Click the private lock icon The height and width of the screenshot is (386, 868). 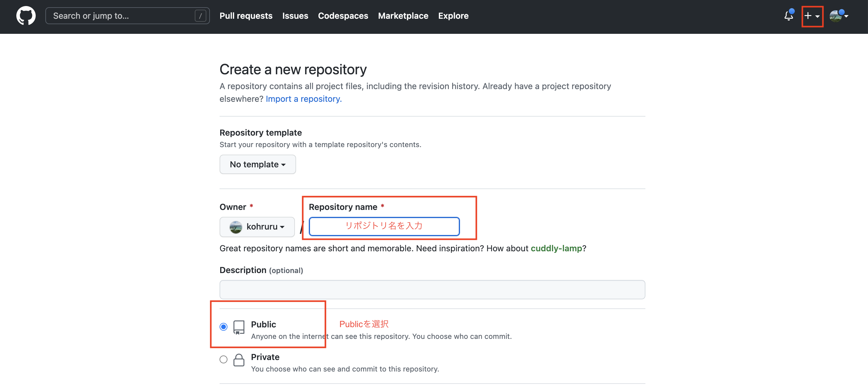click(x=239, y=360)
